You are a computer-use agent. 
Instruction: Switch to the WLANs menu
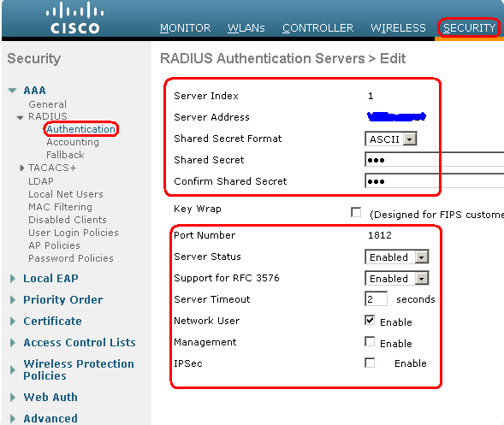point(246,28)
